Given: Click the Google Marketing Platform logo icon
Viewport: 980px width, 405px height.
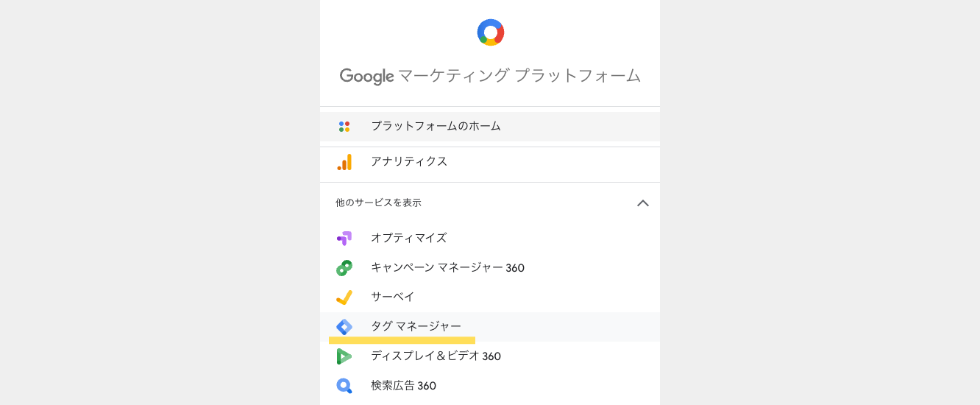Looking at the screenshot, I should point(491,32).
